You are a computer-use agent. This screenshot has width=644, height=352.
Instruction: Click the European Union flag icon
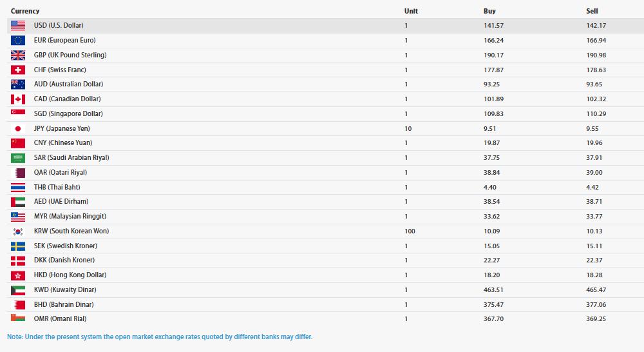coord(18,41)
